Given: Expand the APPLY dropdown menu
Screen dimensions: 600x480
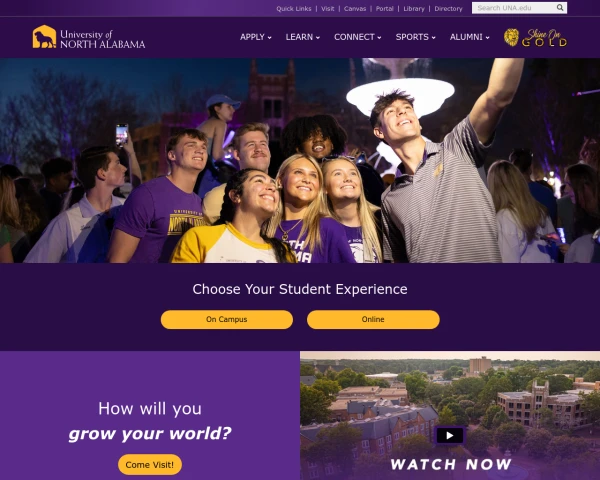Looking at the screenshot, I should 256,37.
